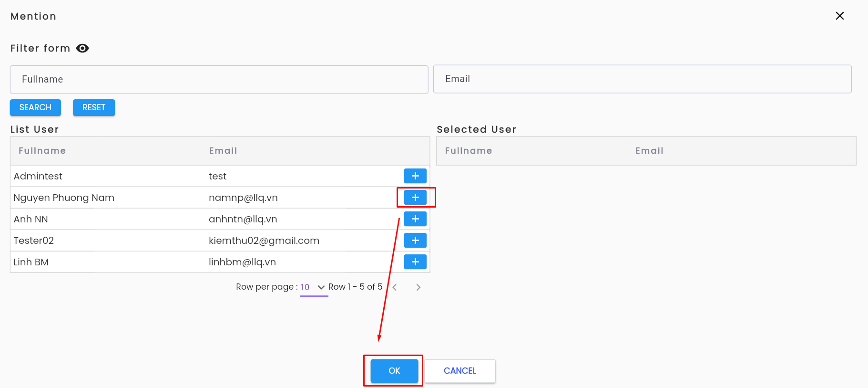The height and width of the screenshot is (388, 868).
Task: Click the RESET button
Action: point(94,107)
